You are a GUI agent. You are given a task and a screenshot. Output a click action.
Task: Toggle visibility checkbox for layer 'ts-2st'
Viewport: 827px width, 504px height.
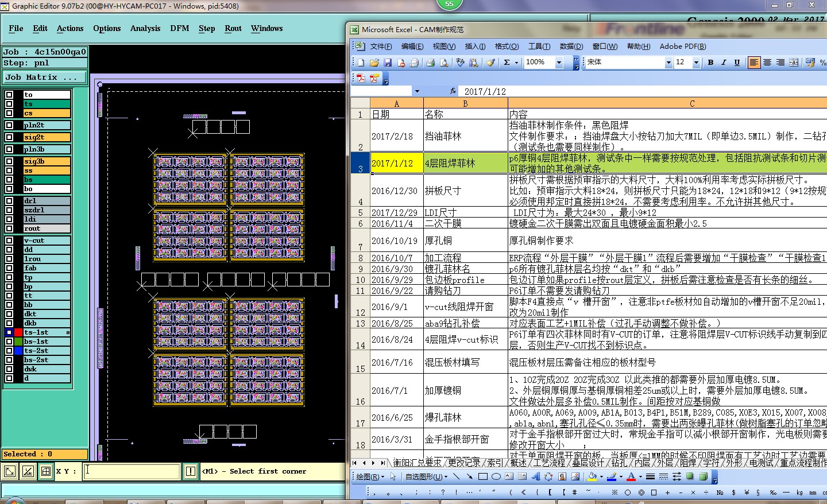click(9, 351)
